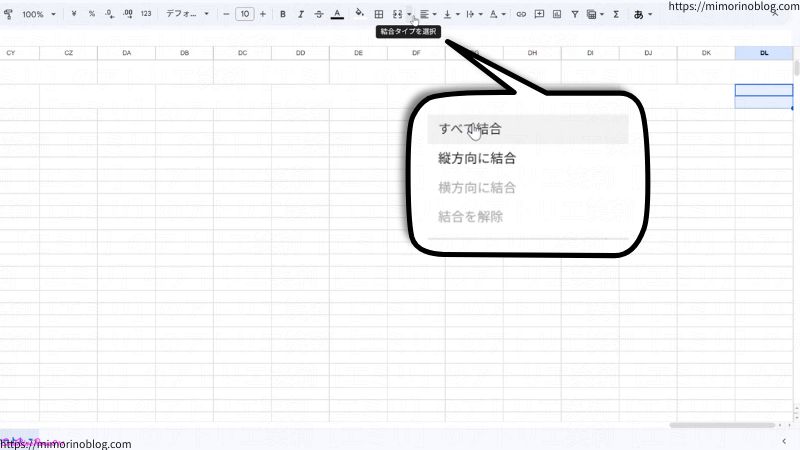
Task: Select column header DE
Action: pos(358,53)
